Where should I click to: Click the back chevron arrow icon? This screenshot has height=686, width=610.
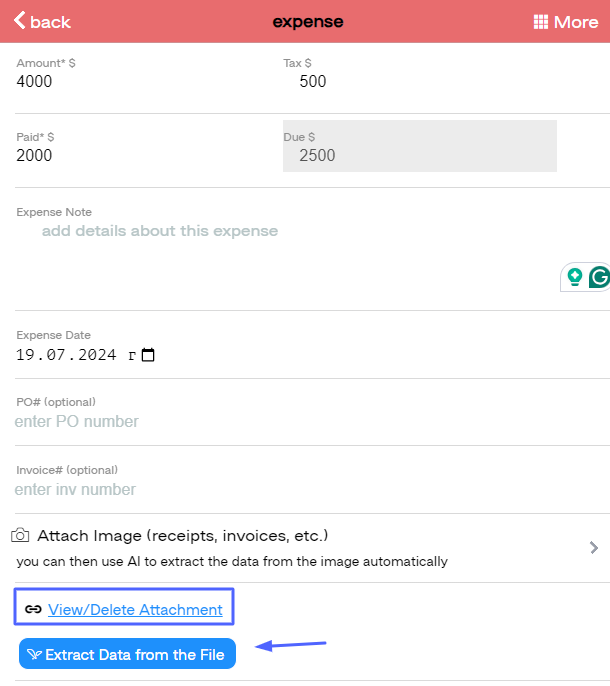tap(19, 21)
